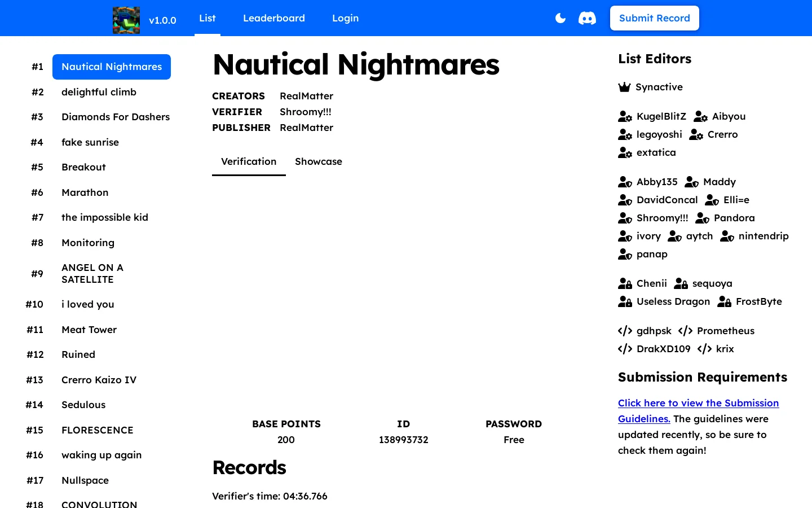Select FLORESCENCE level

98,430
